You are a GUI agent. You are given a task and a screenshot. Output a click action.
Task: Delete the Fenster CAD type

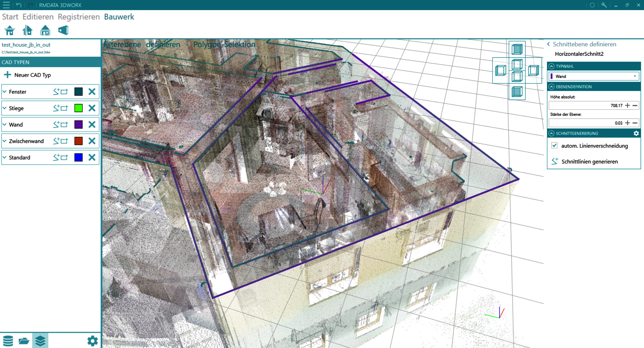92,92
